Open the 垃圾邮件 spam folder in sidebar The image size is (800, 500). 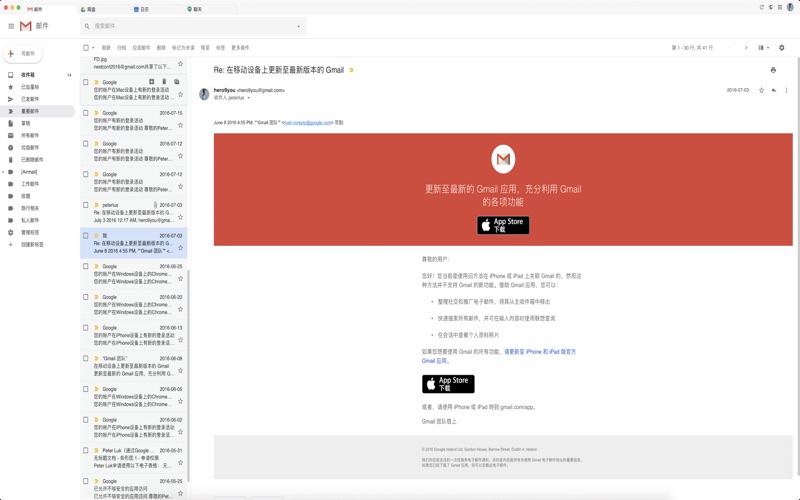click(30, 147)
